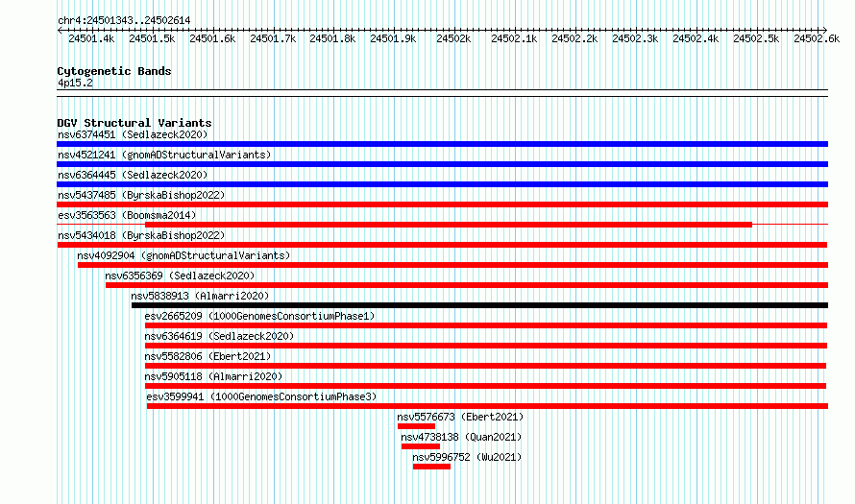
Task: Click nsv5905118 (Almarri2020) label
Action: click(x=213, y=376)
